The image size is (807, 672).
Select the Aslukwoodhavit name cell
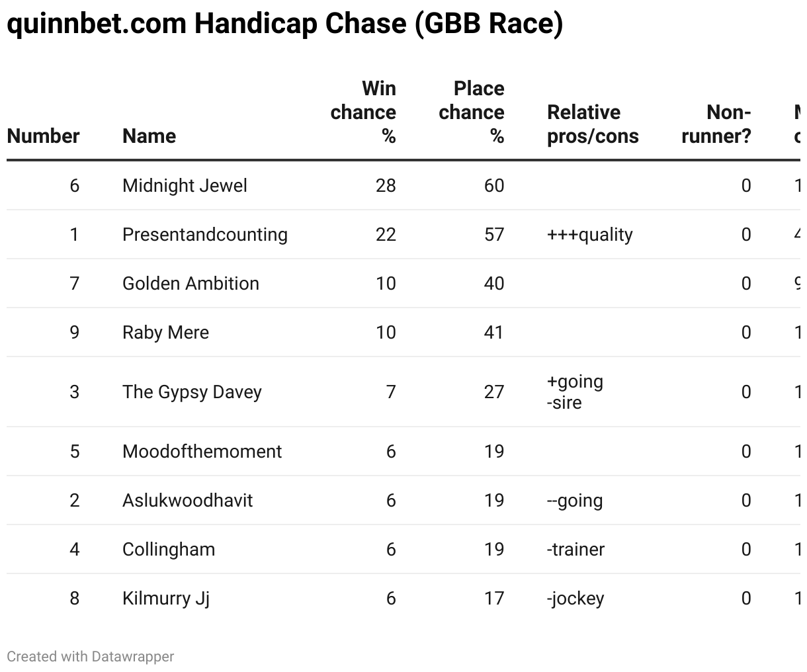(x=187, y=501)
